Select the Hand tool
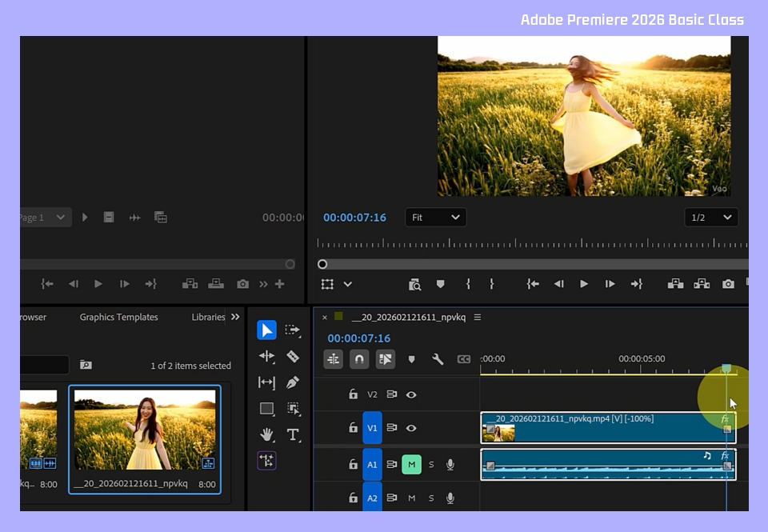Image resolution: width=768 pixels, height=532 pixels. [x=266, y=434]
